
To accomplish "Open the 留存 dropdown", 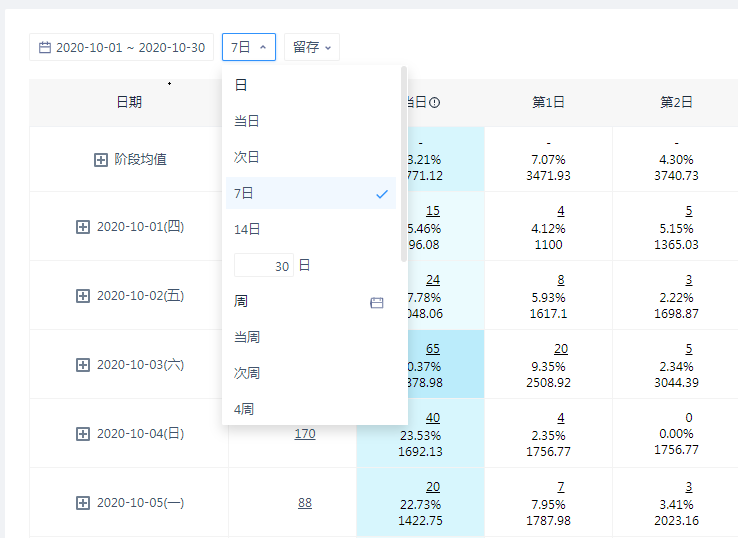I will click(312, 47).
